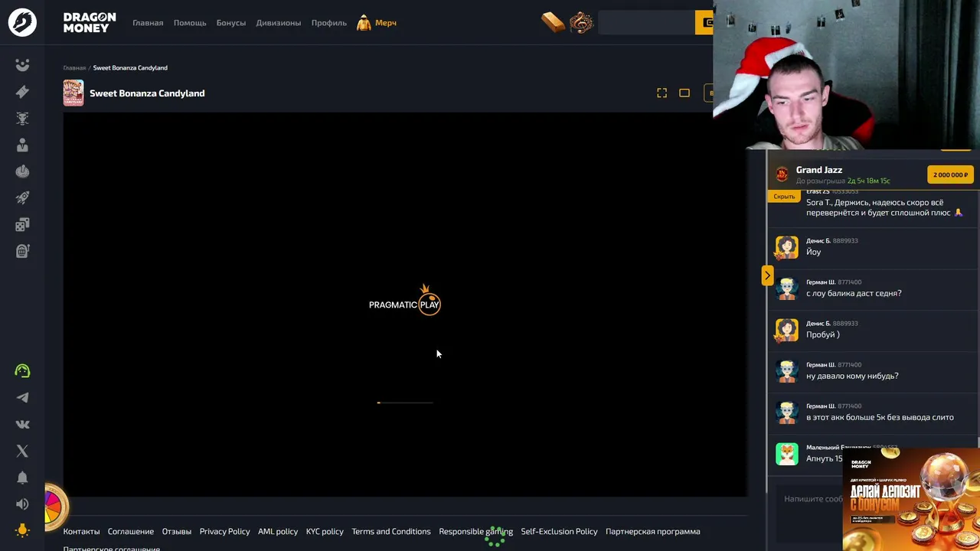
Task: Click the 2 000 000 ₽ prize button
Action: (950, 174)
